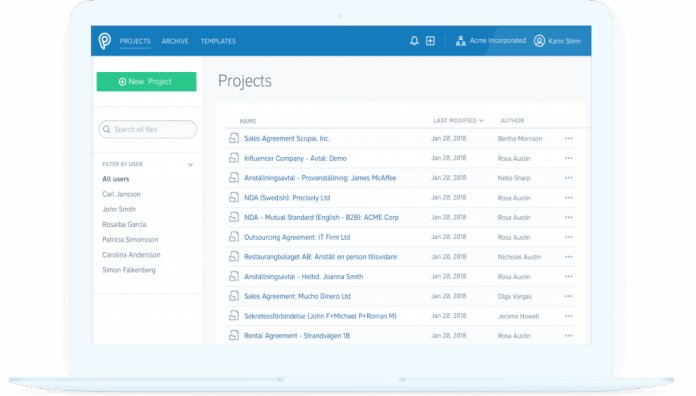Open more options for Outsourcing Agreement row
Viewport: 696px width, 396px height.
[569, 237]
